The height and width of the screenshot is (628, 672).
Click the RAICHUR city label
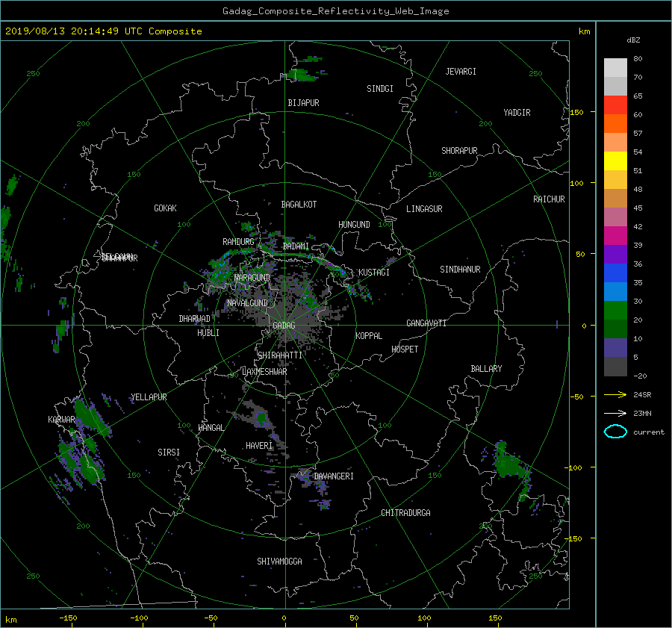pyautogui.click(x=549, y=199)
